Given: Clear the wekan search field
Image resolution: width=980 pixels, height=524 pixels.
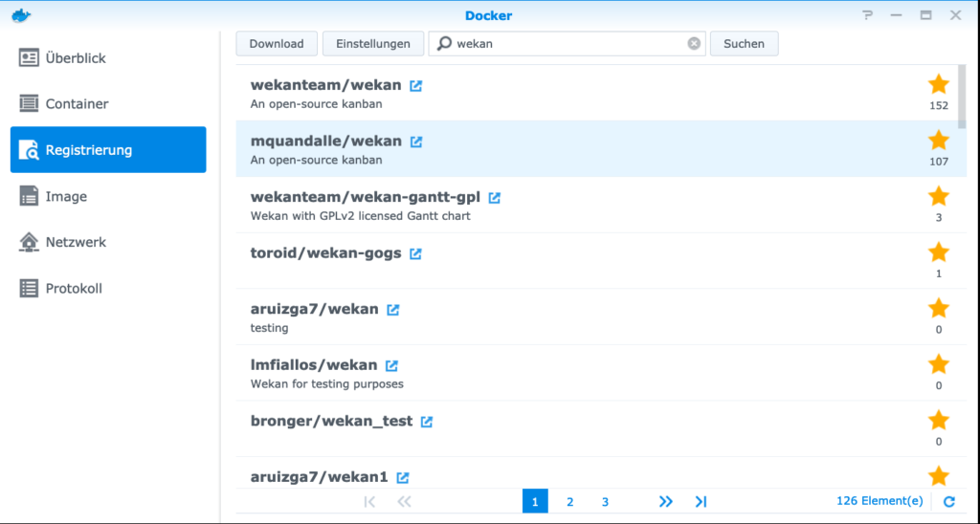Looking at the screenshot, I should 694,44.
